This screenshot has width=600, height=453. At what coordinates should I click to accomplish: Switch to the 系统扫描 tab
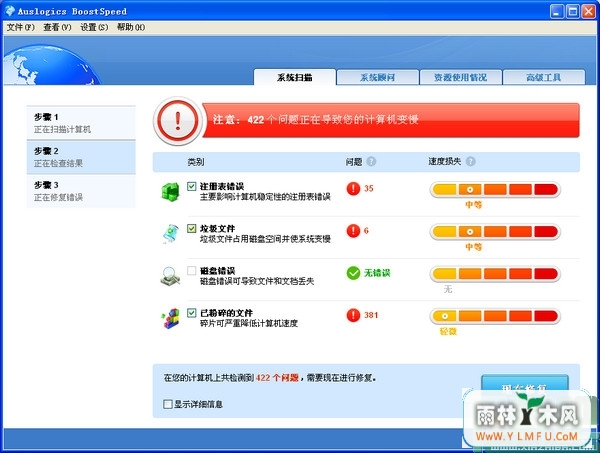[x=295, y=77]
